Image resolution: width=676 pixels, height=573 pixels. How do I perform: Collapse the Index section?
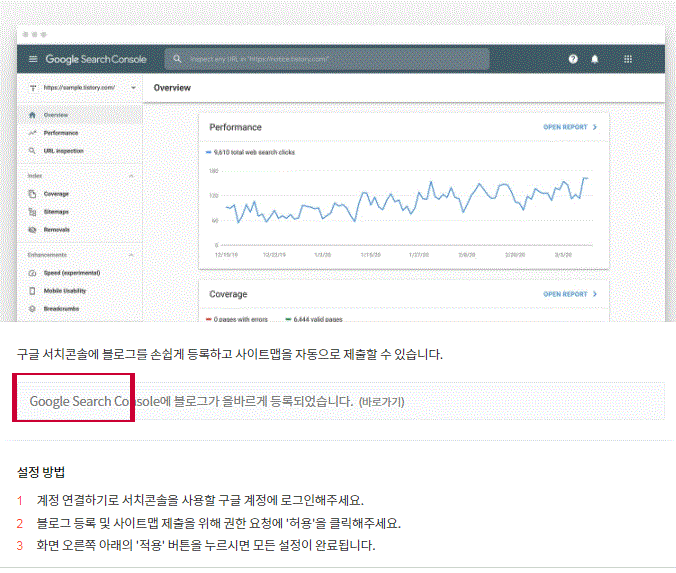click(131, 175)
